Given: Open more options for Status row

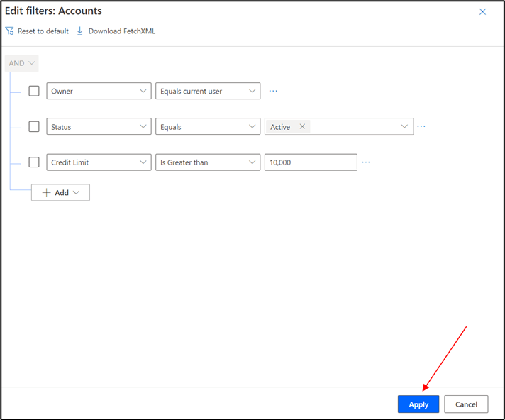Looking at the screenshot, I should point(421,126).
